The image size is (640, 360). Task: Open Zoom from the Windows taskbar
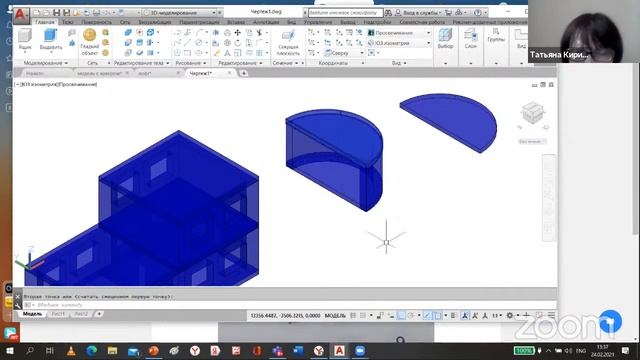(360, 351)
